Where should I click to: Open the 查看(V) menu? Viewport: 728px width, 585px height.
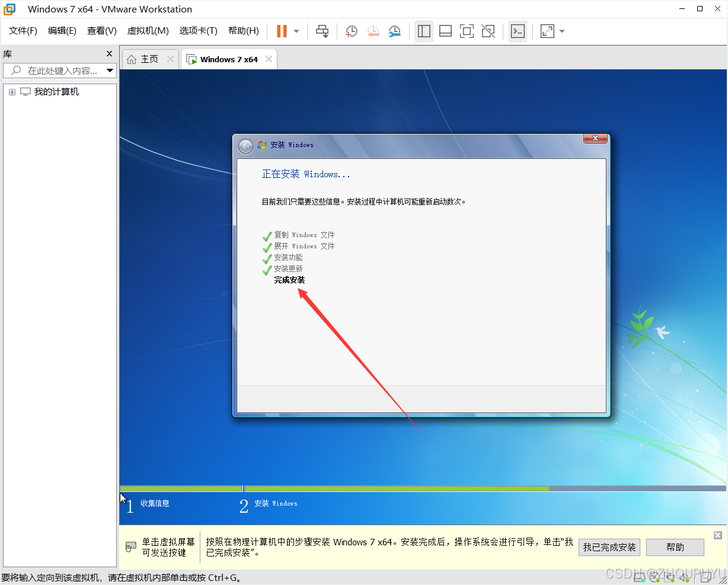tap(102, 31)
